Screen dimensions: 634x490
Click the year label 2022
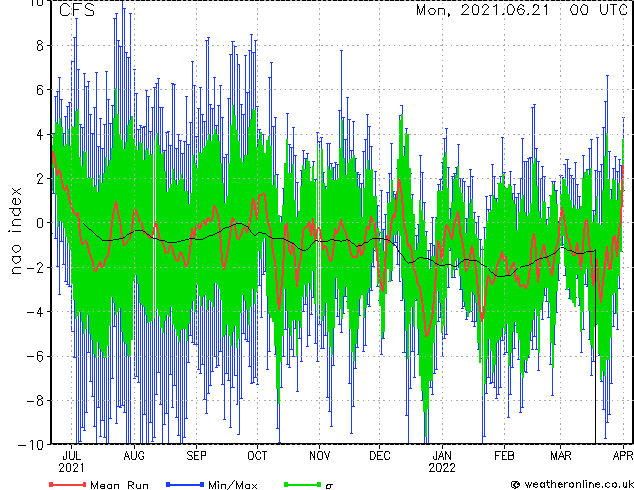tap(442, 468)
